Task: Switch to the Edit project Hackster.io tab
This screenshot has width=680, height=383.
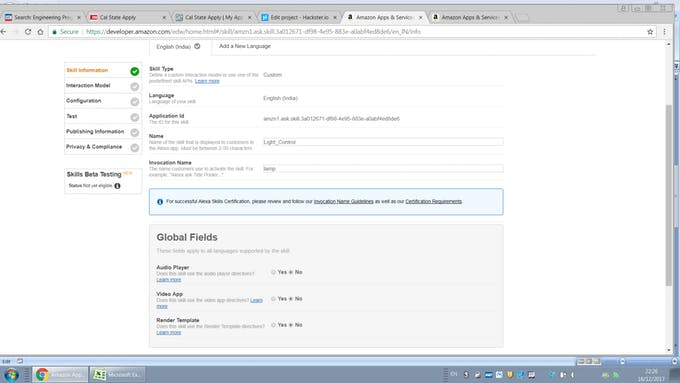Action: pos(299,17)
